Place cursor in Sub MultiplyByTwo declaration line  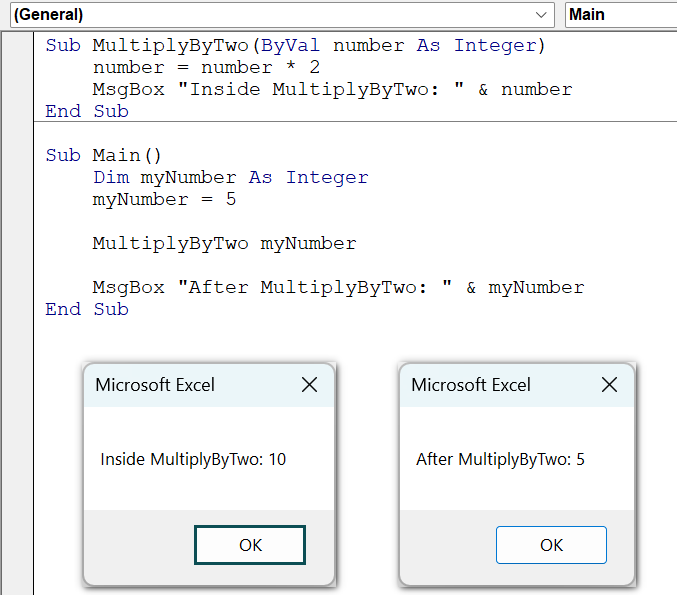[296, 45]
